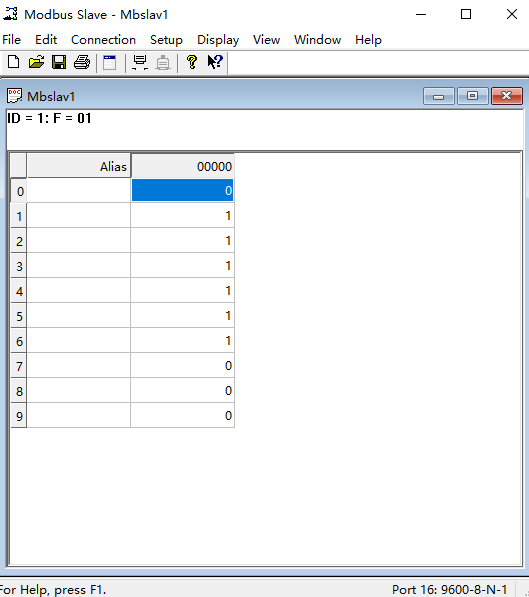The width and height of the screenshot is (529, 597).
Task: Maximize the Modbus Slave main window
Action: (466, 14)
